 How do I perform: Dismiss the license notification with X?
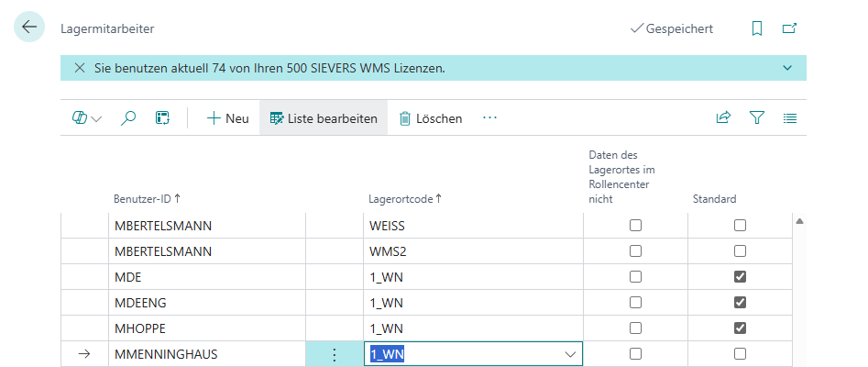pos(79,68)
